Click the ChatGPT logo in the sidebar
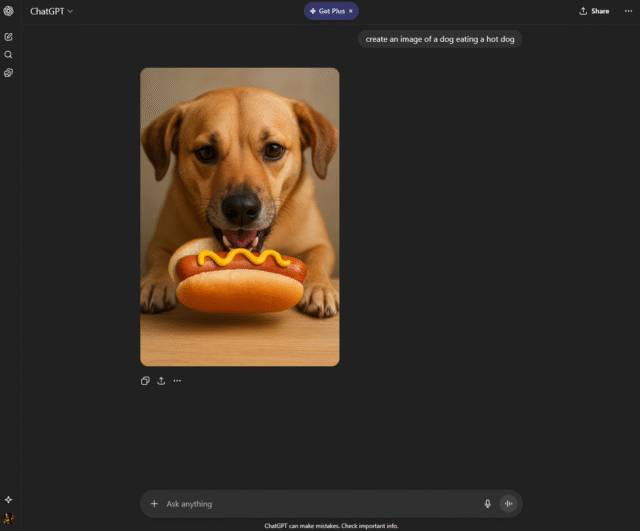This screenshot has height=531, width=640. (9, 11)
